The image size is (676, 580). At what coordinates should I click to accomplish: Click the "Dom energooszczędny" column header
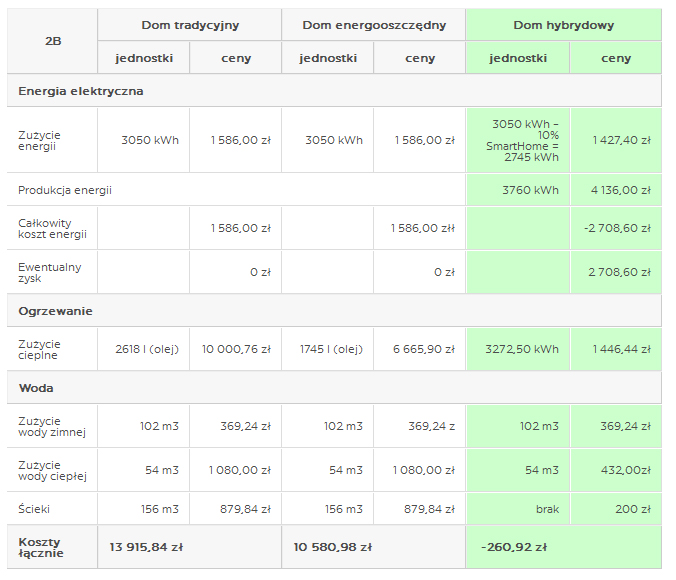(373, 25)
